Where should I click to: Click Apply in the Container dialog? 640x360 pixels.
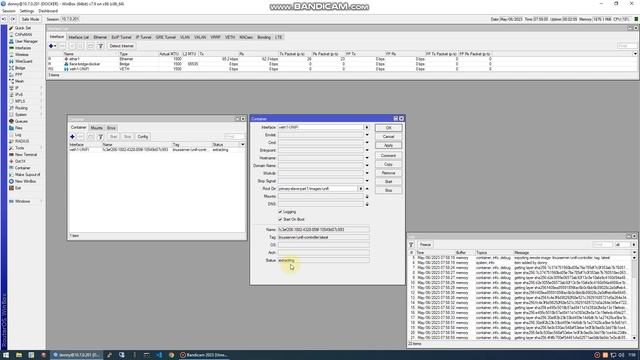tap(388, 145)
